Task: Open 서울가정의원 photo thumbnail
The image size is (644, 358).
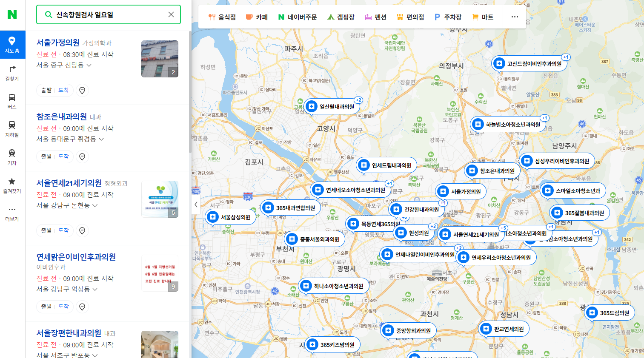Action: (160, 59)
